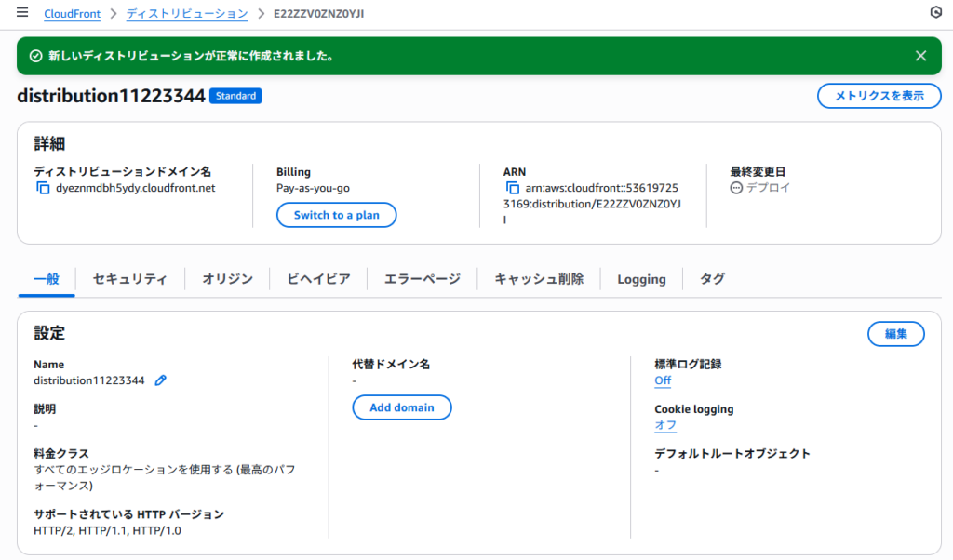
Task: Open the Cookie logging オフ link
Action: 665,425
